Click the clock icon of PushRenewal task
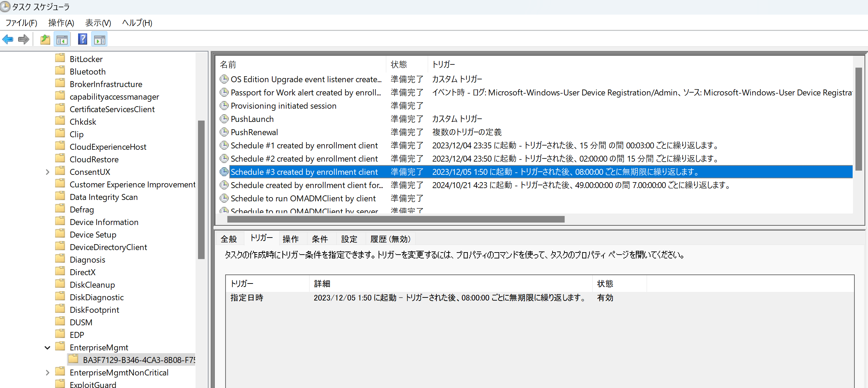This screenshot has width=868, height=388. click(224, 132)
